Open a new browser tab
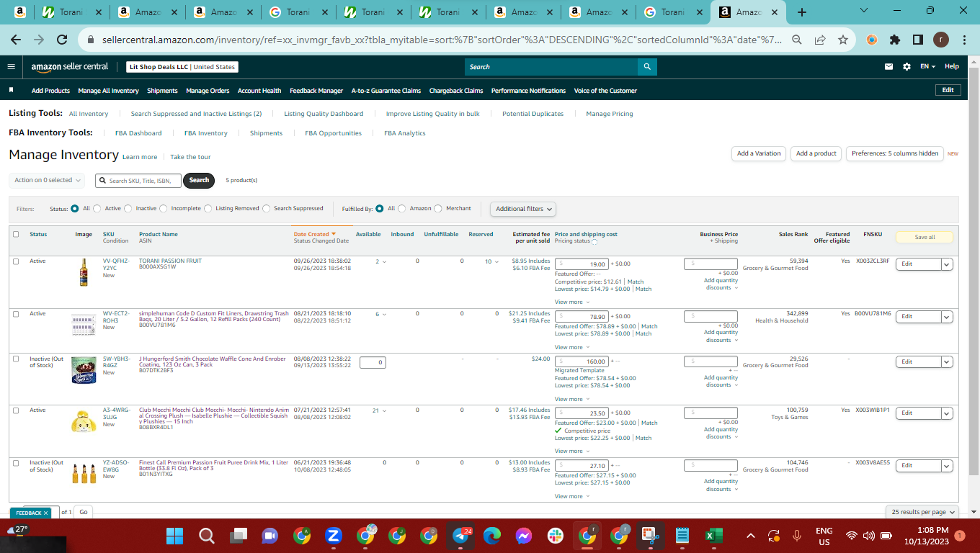The image size is (980, 553). point(802,12)
